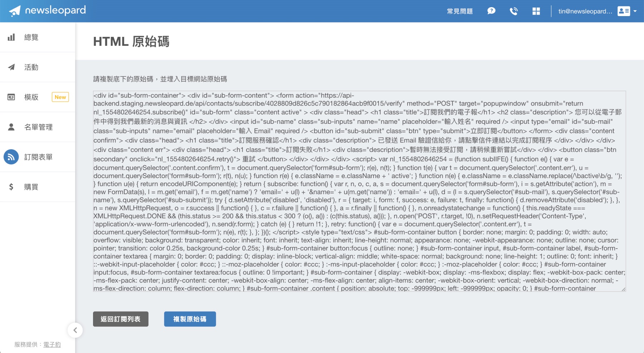Viewport: 644px width, 353px height.
Task: Click the textarea resize handle corner
Action: 624,289
